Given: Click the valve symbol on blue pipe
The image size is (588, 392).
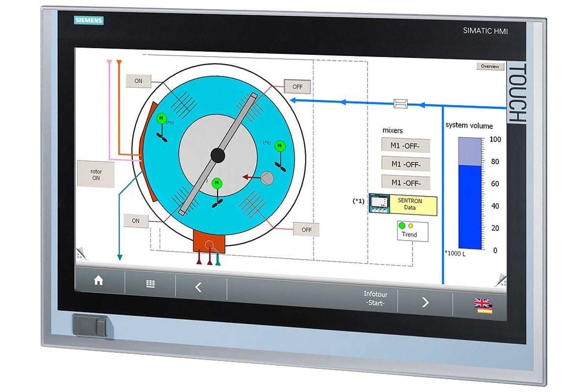Looking at the screenshot, I should click(x=401, y=103).
